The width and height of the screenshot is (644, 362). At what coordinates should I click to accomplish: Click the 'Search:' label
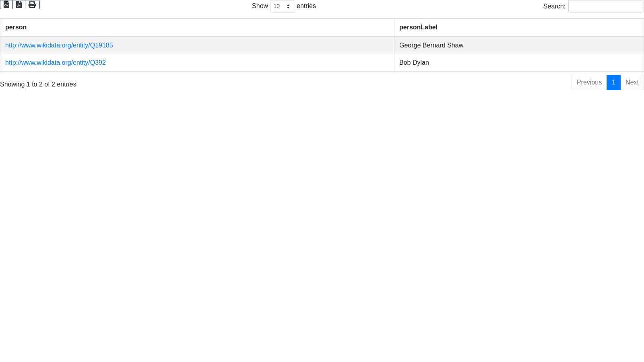coord(554,6)
